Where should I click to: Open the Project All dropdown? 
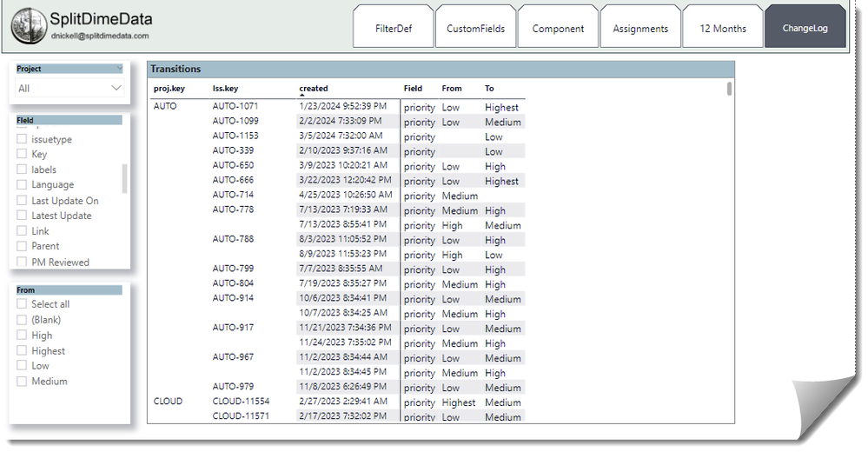click(70, 88)
